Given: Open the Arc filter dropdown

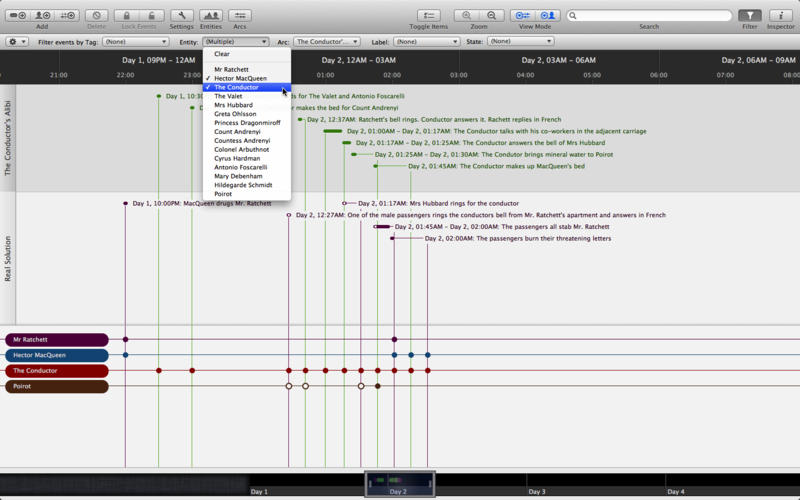Looking at the screenshot, I should pos(326,42).
